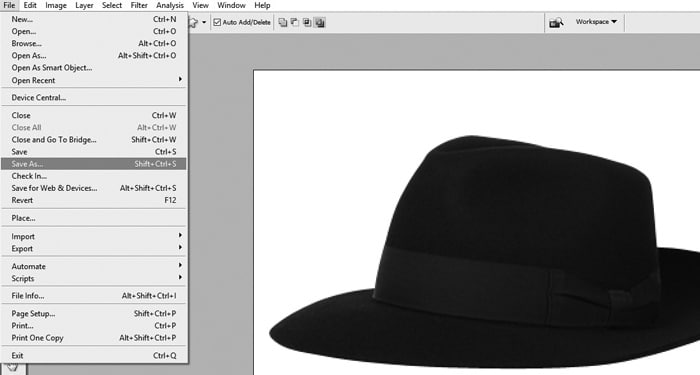Choose Browse... in the File menu
700x375 pixels.
coord(93,43)
